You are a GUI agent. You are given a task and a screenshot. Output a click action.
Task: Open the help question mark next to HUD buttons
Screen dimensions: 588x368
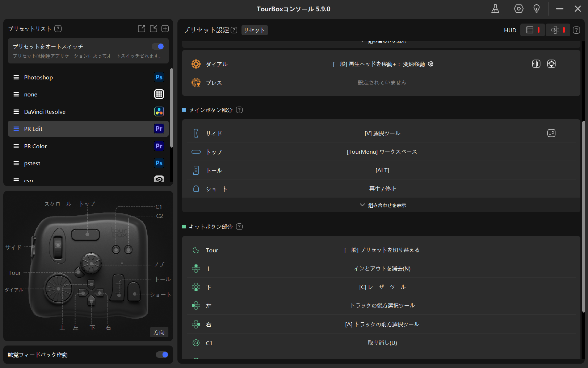(x=576, y=30)
